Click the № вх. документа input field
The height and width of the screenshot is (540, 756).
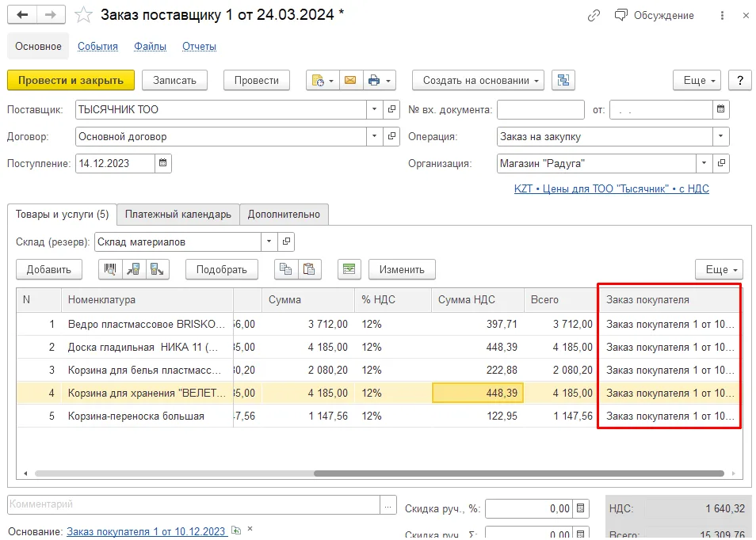(540, 109)
